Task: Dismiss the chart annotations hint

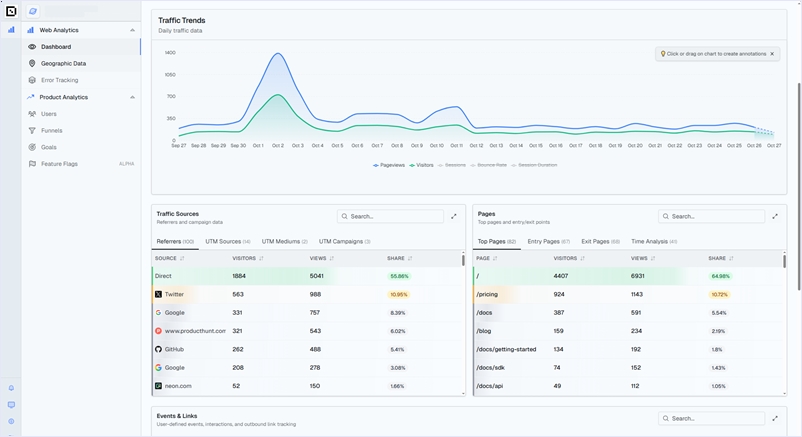Action: [x=772, y=54]
